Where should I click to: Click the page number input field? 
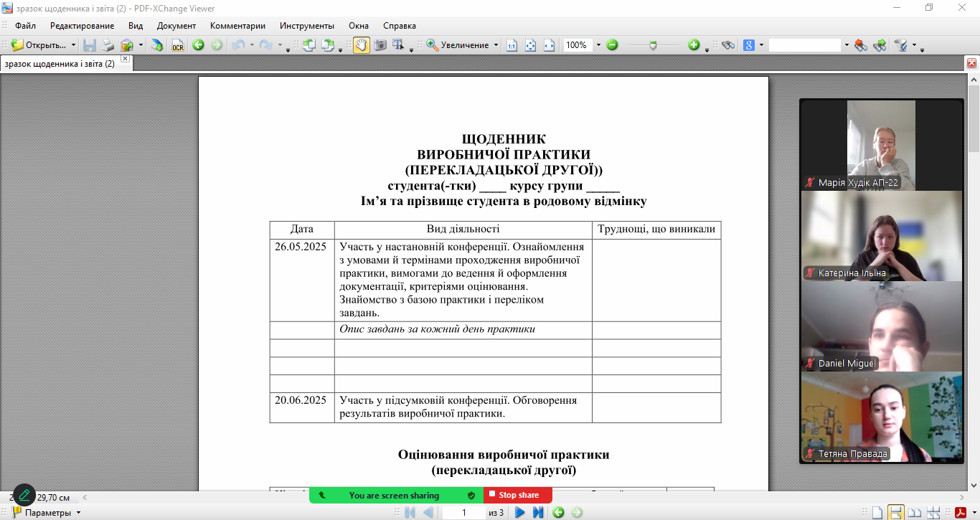click(463, 512)
